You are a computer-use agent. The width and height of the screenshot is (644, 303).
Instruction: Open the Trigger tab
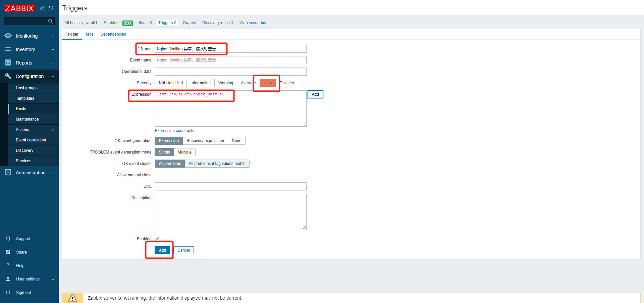pyautogui.click(x=72, y=34)
